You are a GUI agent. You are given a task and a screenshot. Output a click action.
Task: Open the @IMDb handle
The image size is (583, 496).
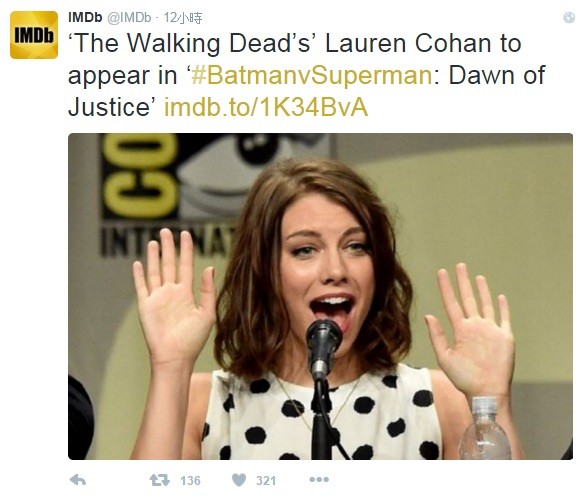coord(130,17)
